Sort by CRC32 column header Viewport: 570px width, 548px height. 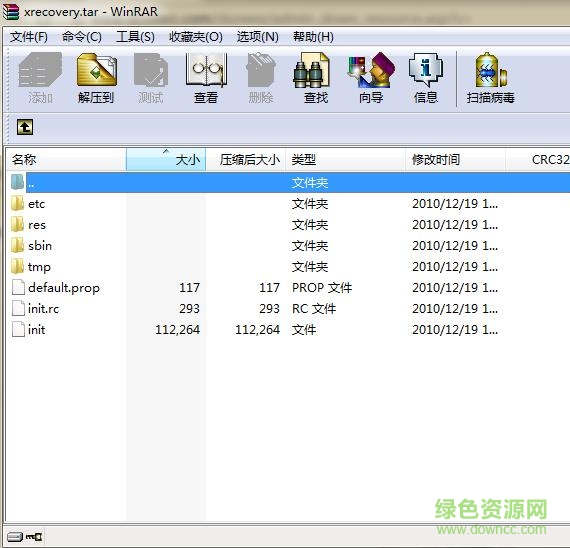pos(538,159)
